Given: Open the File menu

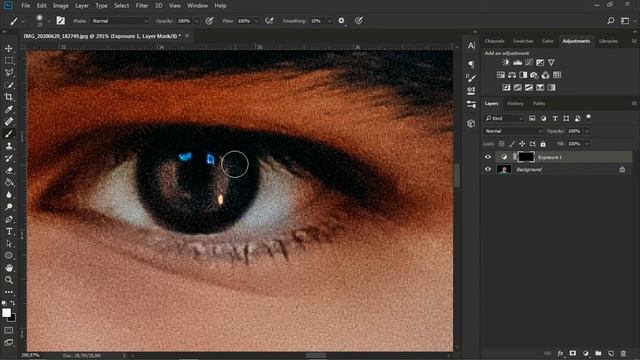Looking at the screenshot, I should click(26, 6).
